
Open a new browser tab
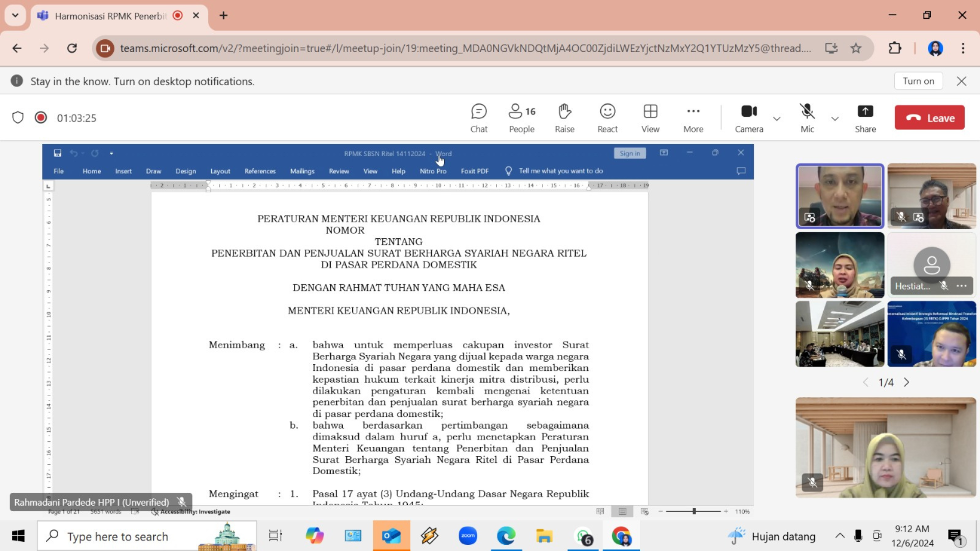click(x=224, y=15)
